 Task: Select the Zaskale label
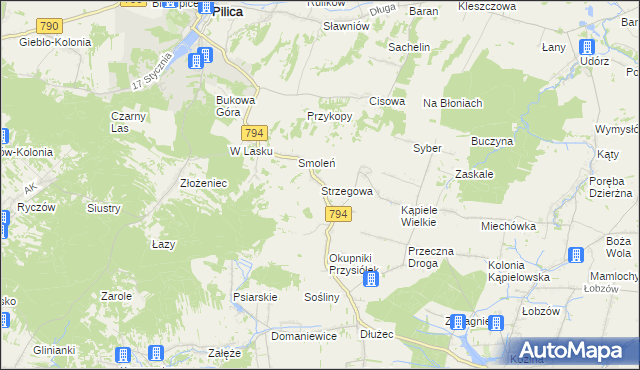click(474, 174)
